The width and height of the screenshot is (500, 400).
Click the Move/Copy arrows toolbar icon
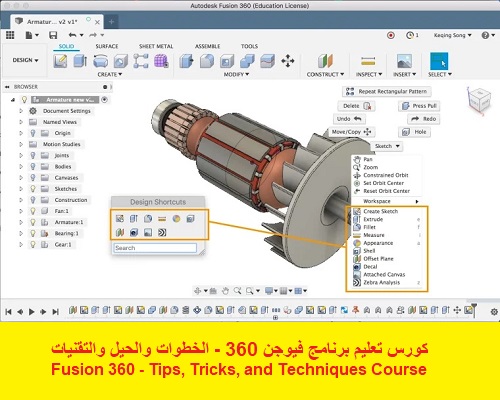[x=288, y=61]
